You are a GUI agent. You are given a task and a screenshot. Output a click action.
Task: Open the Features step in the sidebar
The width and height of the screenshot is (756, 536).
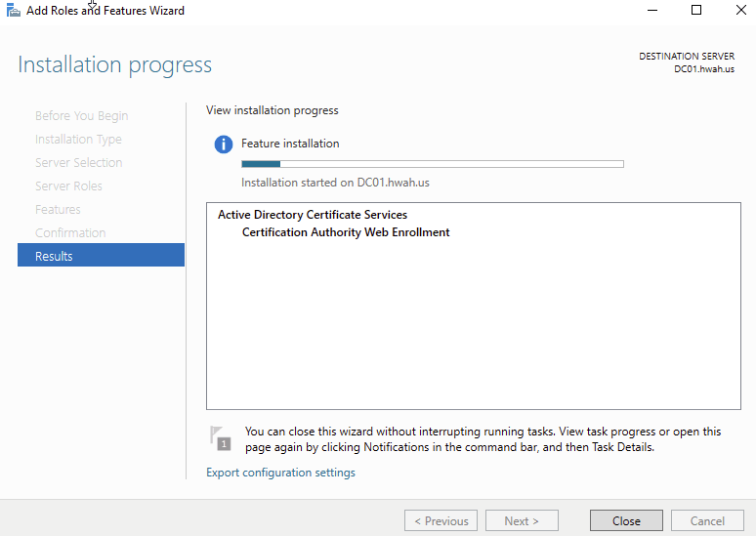[x=58, y=210]
